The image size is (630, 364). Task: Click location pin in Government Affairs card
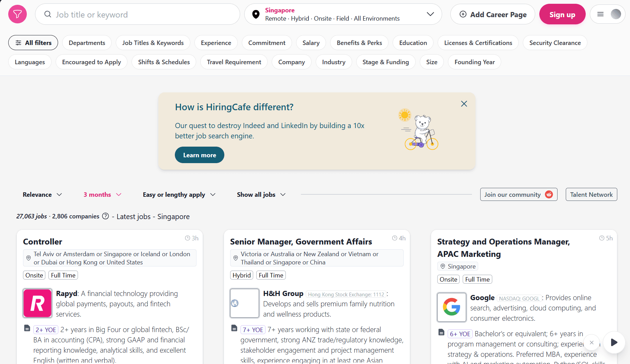coord(236,258)
